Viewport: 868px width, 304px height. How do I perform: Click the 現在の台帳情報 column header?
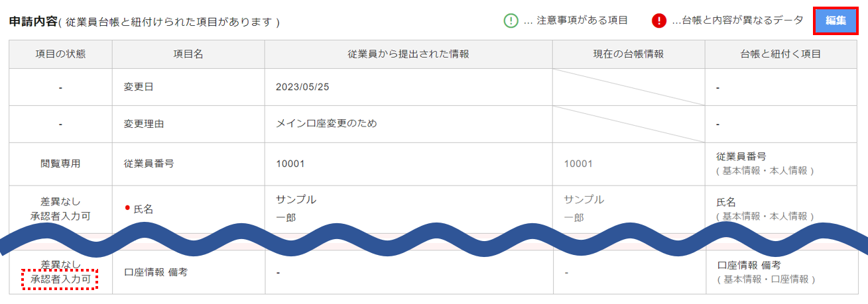[628, 54]
